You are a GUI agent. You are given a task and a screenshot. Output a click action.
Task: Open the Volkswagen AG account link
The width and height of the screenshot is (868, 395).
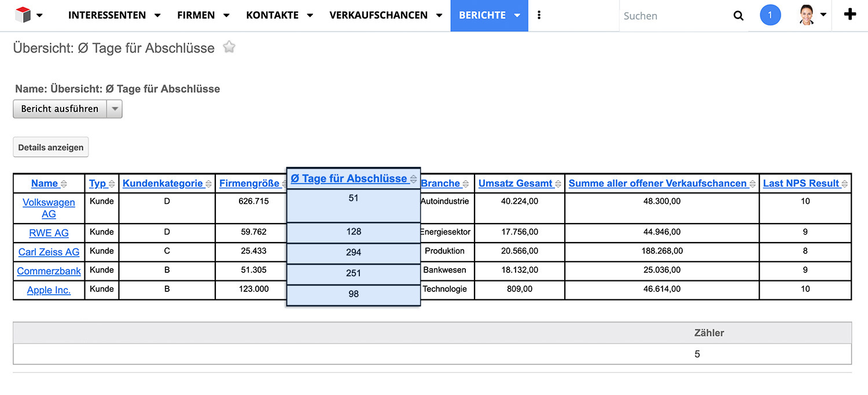(x=49, y=208)
